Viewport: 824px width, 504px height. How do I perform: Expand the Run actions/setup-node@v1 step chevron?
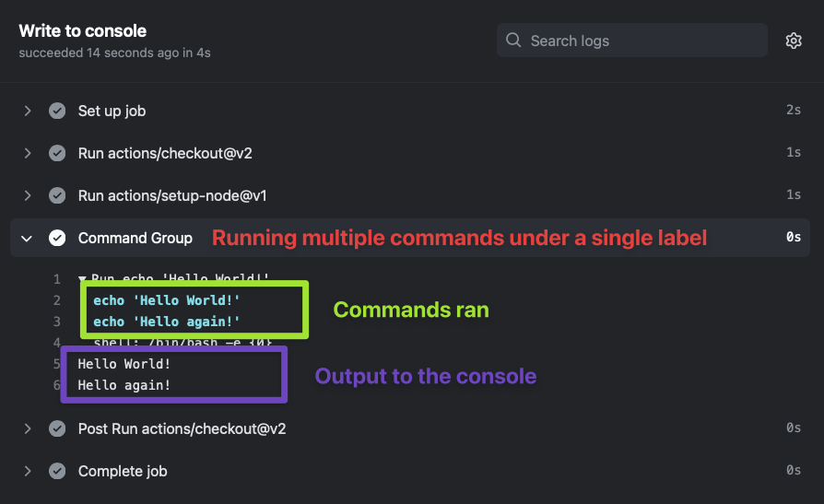[x=28, y=195]
